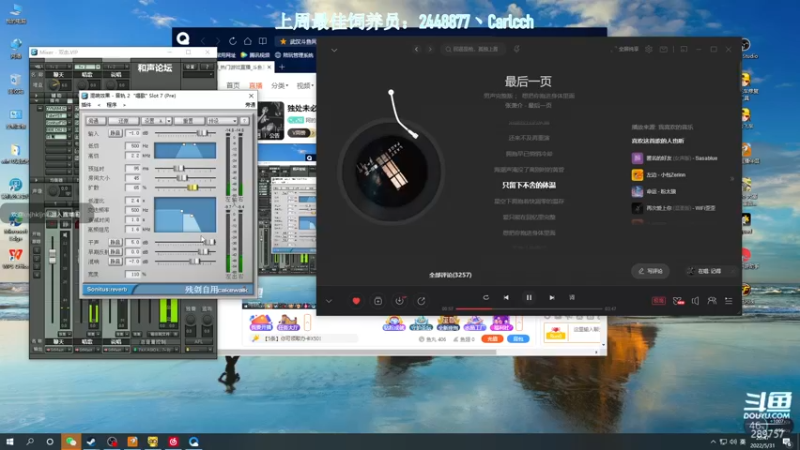Select the similar song by 小包Zerinn
The width and height of the screenshot is (800, 450).
pos(659,174)
